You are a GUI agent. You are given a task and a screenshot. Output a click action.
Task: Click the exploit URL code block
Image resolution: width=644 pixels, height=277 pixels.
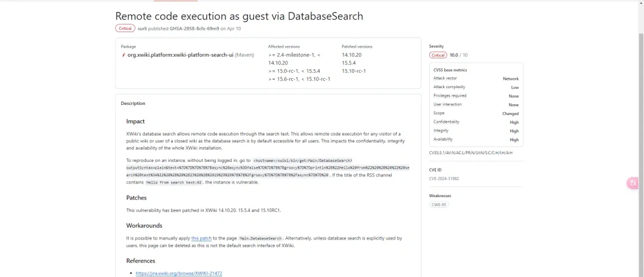[x=269, y=168]
